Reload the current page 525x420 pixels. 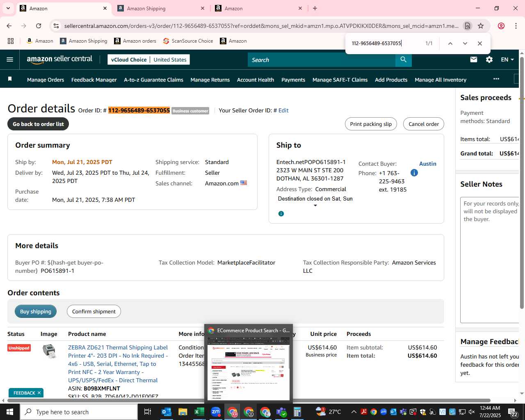(39, 26)
